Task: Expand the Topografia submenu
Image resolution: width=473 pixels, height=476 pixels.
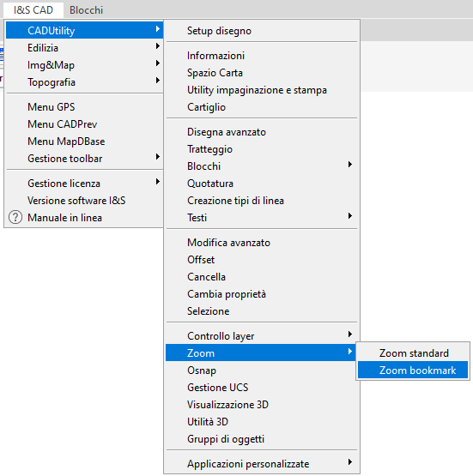Action: coord(84,82)
